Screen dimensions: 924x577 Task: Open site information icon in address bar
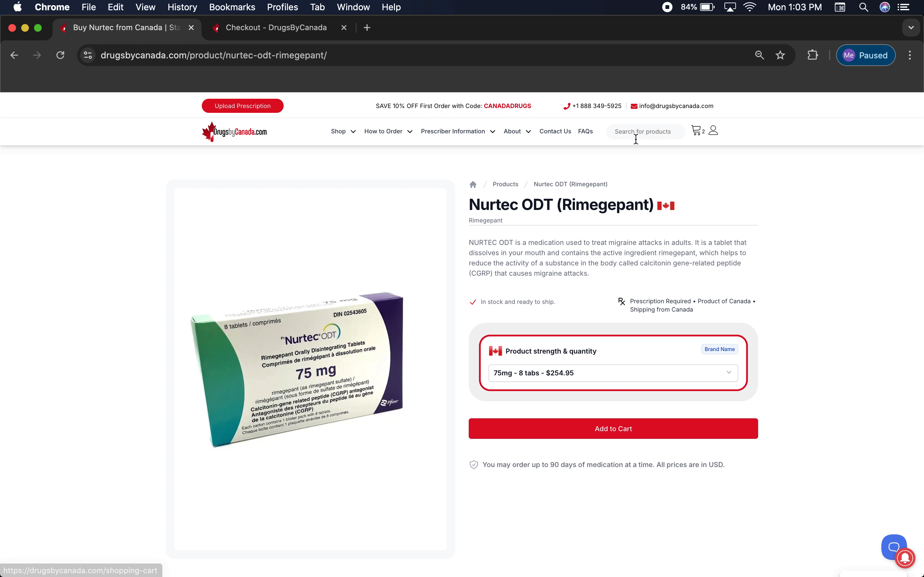[x=88, y=55]
